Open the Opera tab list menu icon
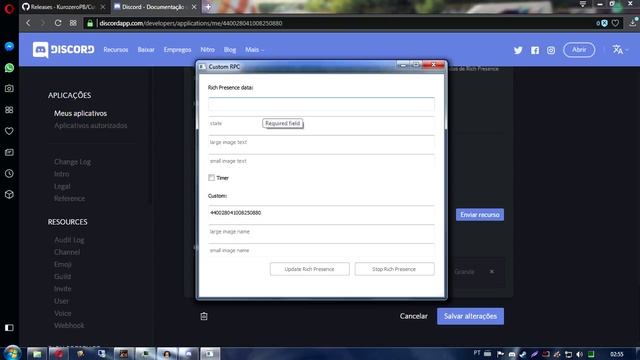This screenshot has height=360, width=640. click(583, 4)
